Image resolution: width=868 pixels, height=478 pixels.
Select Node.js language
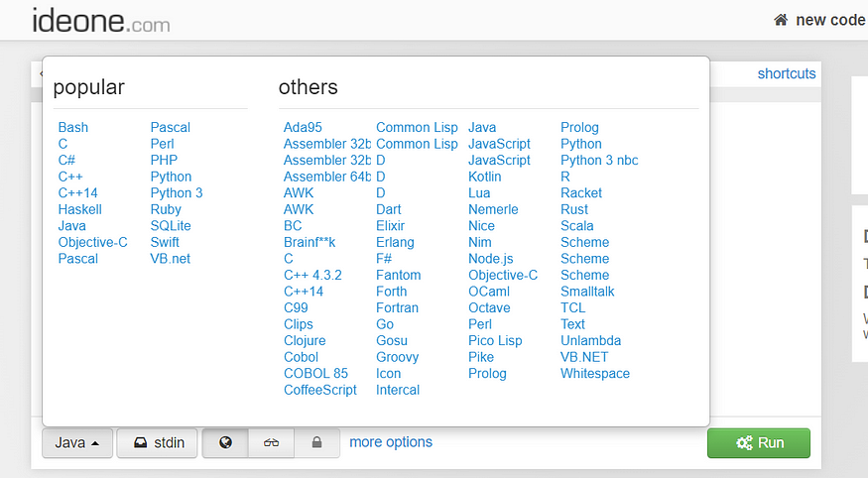[x=491, y=259]
